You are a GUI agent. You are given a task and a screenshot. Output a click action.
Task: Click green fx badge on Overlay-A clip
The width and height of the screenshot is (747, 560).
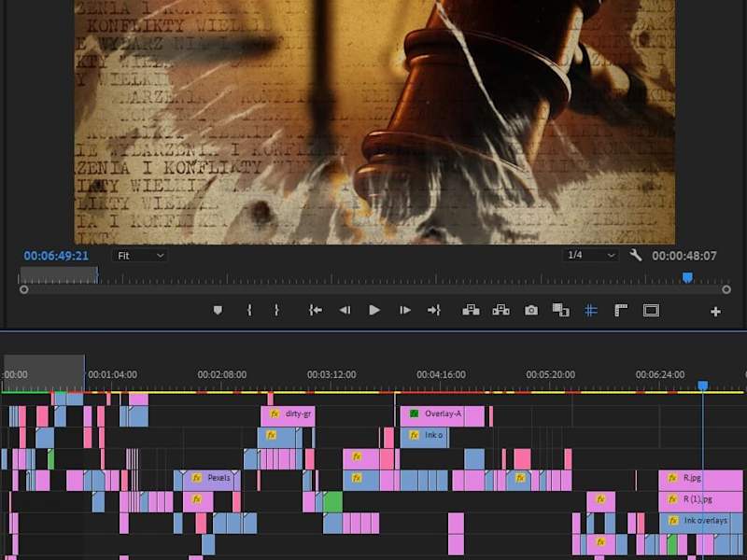click(414, 413)
